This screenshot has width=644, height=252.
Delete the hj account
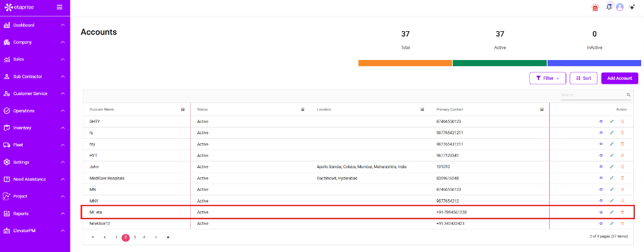point(622,133)
